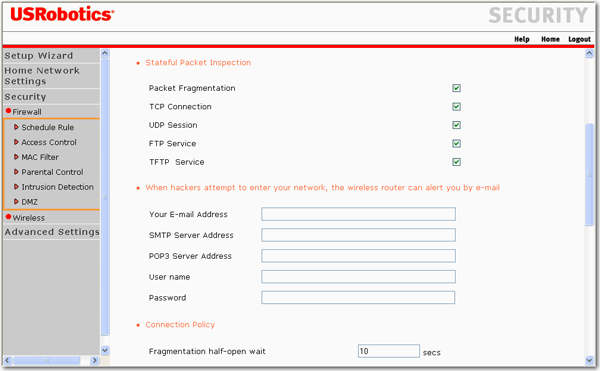The height and width of the screenshot is (371, 600).
Task: Click sidebar horizontal scrollbar thumb
Action: click(x=46, y=360)
